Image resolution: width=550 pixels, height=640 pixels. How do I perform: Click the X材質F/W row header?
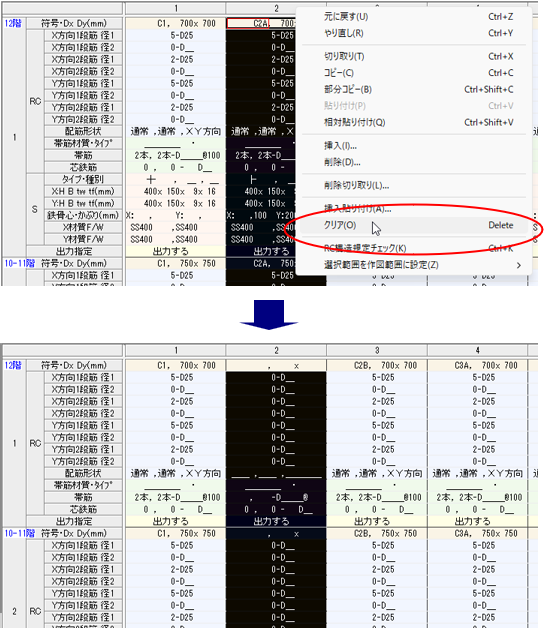click(83, 227)
